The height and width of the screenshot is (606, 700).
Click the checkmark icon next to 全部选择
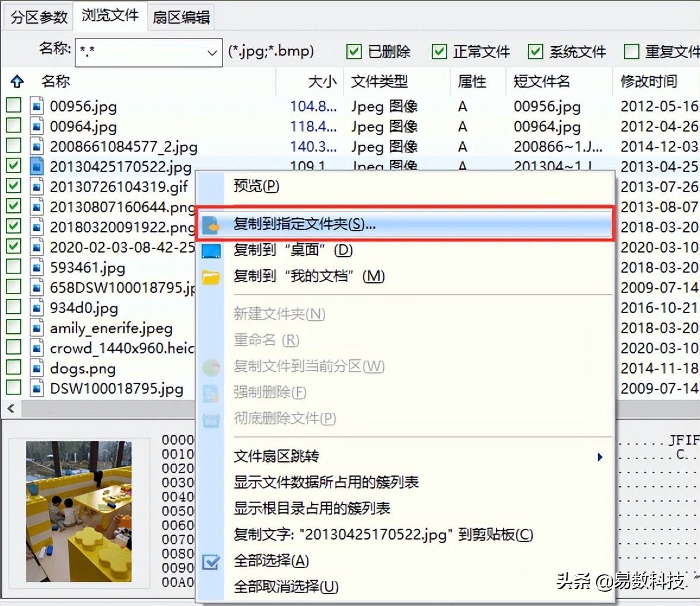(210, 562)
